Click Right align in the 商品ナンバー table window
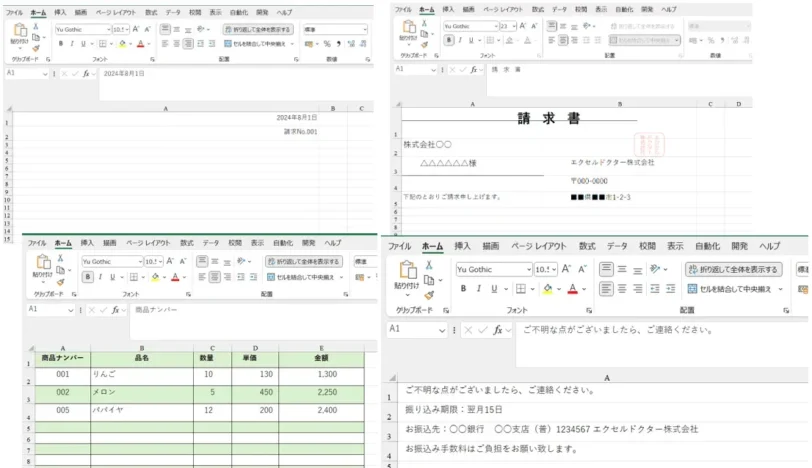Viewport: 812px width, 468px height. [x=227, y=277]
